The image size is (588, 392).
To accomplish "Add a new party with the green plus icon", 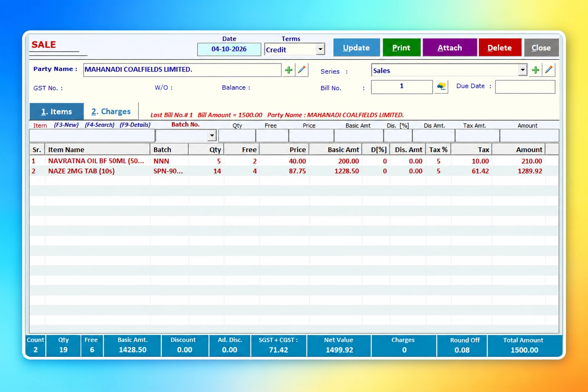I will pos(289,70).
